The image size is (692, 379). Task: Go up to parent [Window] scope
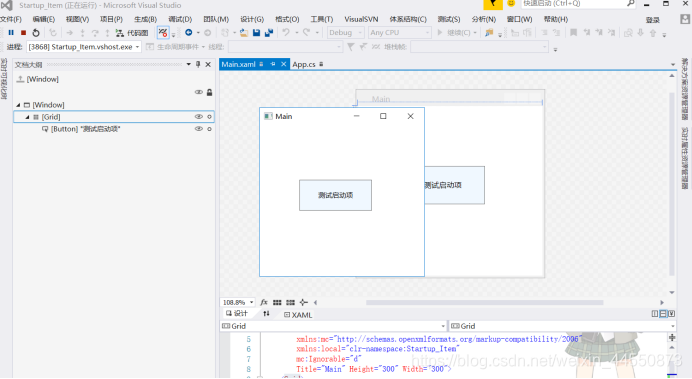20,79
